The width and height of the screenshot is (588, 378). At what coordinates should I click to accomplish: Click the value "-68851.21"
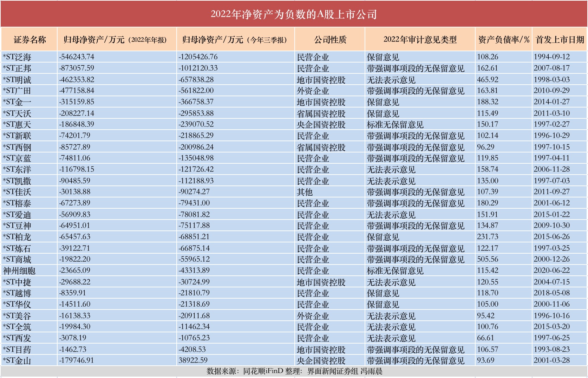(194, 237)
